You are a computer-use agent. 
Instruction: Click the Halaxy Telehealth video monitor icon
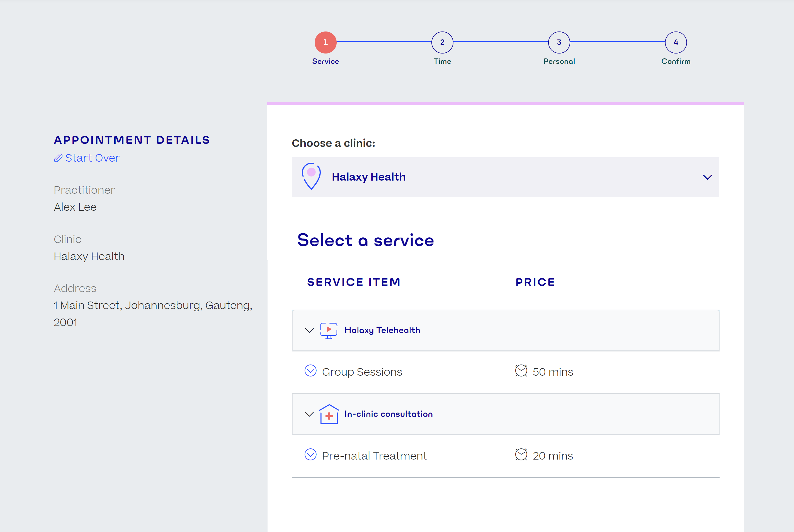(x=329, y=331)
